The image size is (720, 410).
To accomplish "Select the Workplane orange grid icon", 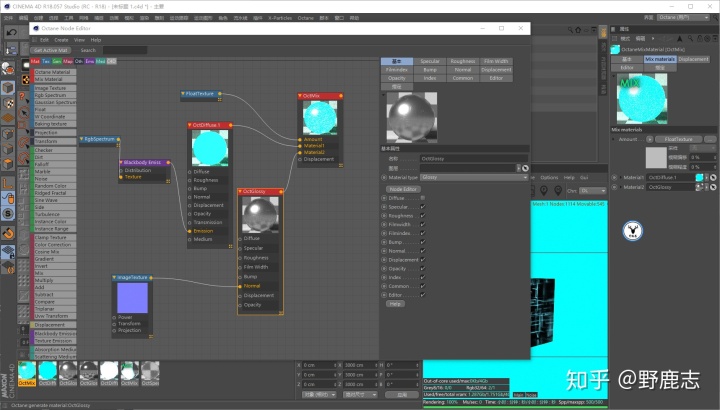I will pos(8,118).
